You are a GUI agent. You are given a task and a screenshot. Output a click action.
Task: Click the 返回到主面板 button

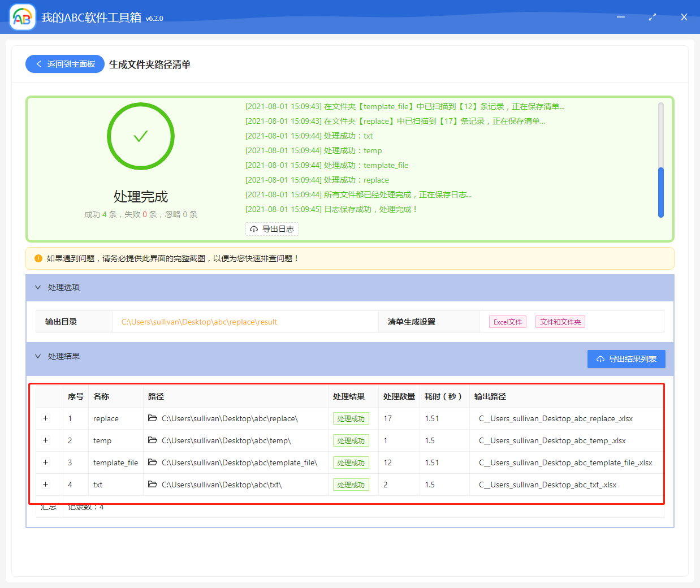(64, 64)
